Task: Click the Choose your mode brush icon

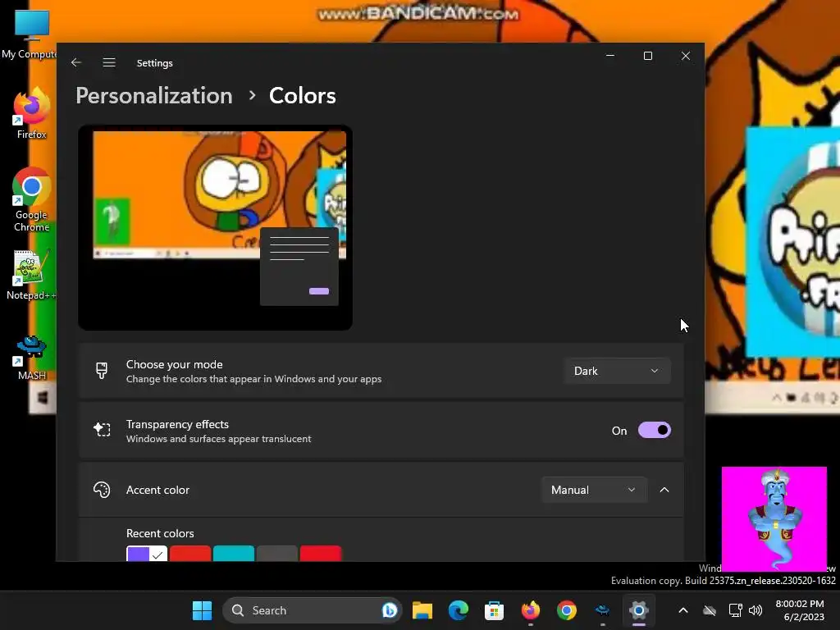Action: tap(101, 371)
